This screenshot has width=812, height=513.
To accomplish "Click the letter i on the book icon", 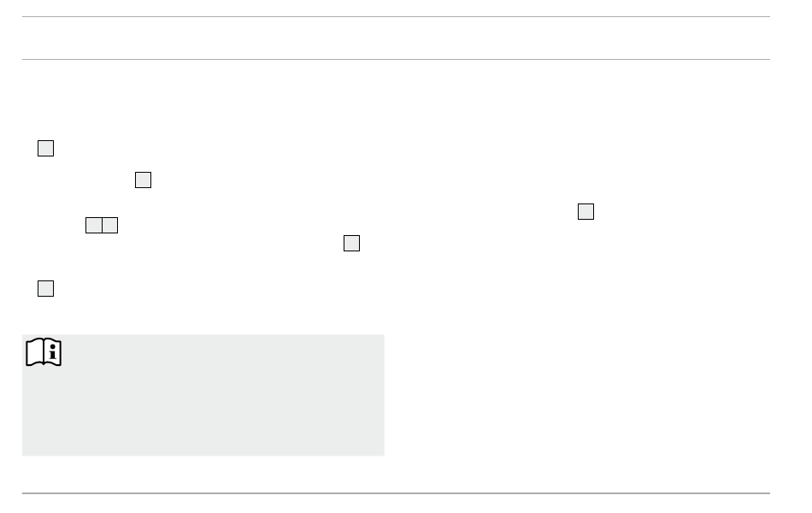I will tap(53, 353).
